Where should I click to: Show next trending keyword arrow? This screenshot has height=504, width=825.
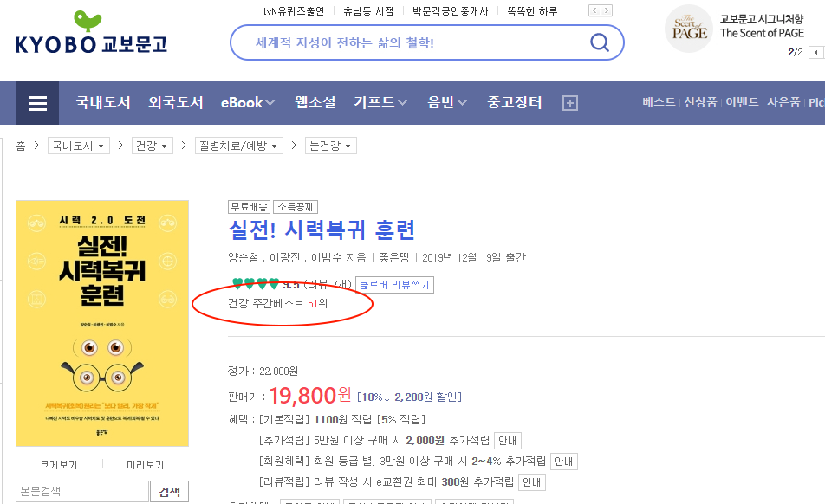pos(607,10)
